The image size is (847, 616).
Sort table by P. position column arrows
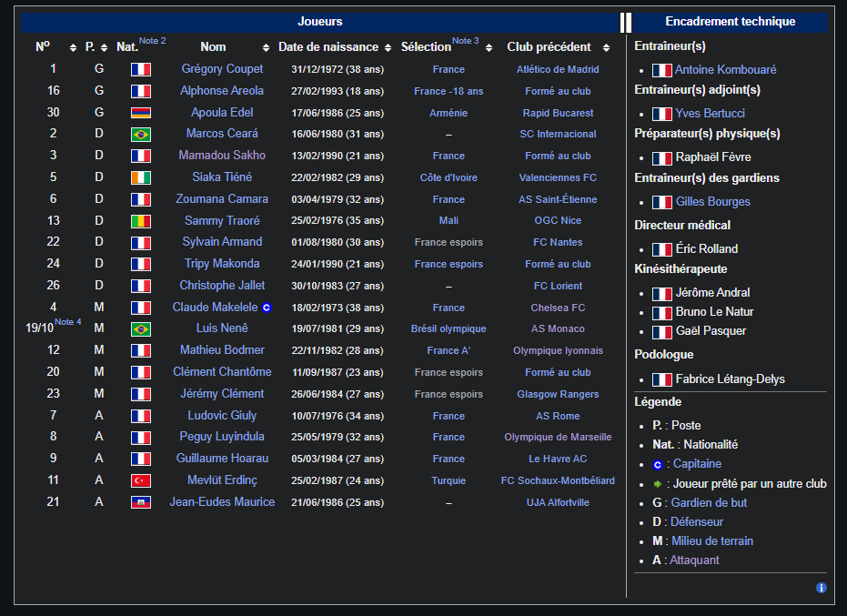pyautogui.click(x=105, y=48)
